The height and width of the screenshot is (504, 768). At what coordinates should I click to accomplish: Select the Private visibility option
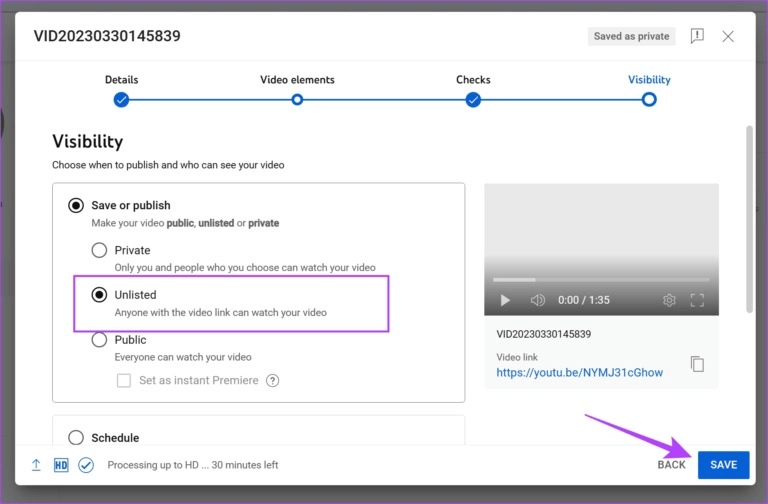click(x=100, y=250)
